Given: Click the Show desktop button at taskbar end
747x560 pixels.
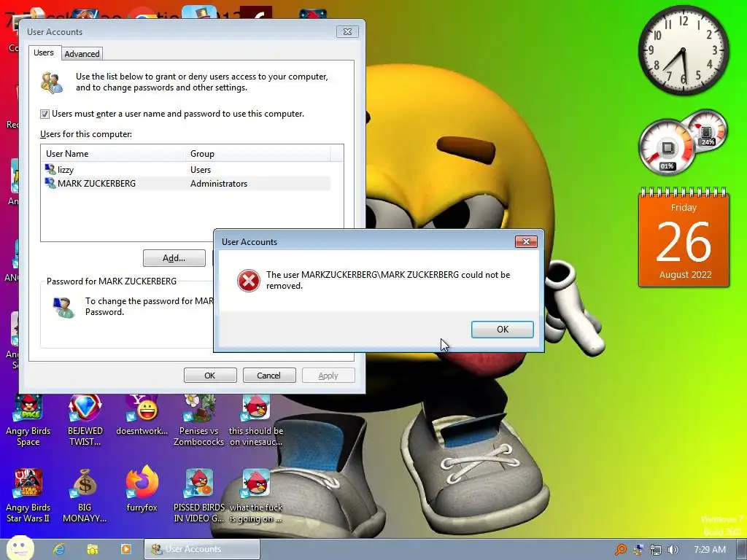Looking at the screenshot, I should click(742, 550).
